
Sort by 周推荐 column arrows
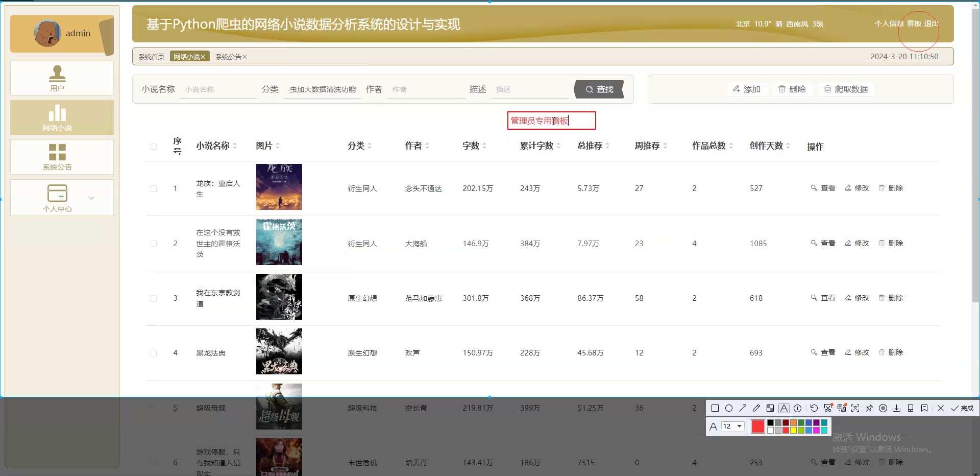pyautogui.click(x=665, y=146)
